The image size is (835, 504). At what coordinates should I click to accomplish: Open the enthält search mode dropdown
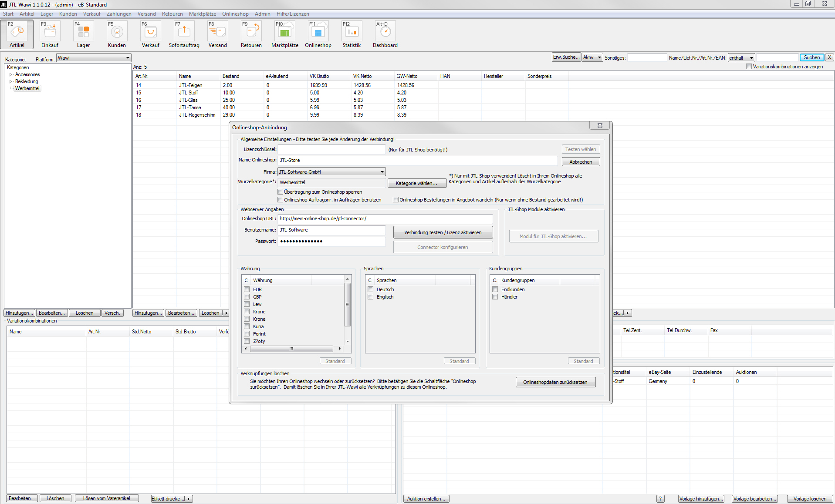(x=741, y=57)
